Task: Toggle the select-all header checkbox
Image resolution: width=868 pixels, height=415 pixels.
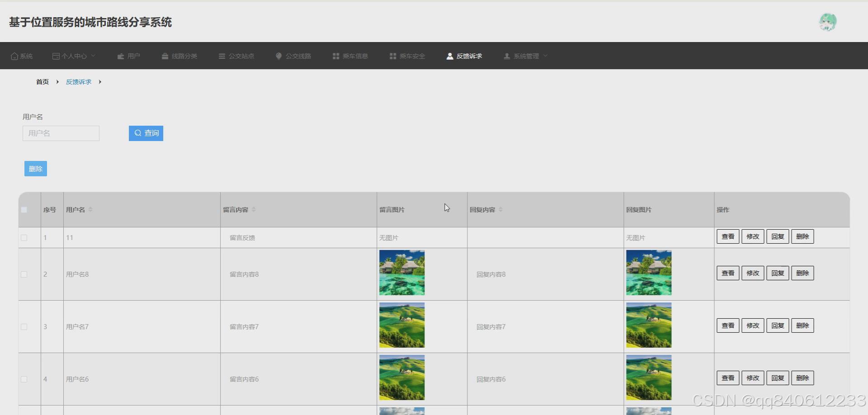Action: point(24,210)
